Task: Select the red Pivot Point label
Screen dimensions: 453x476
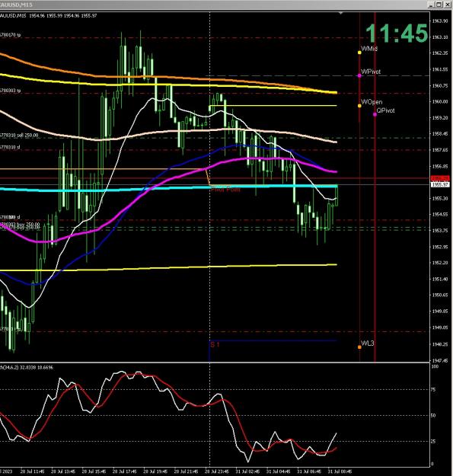Action: pos(225,190)
